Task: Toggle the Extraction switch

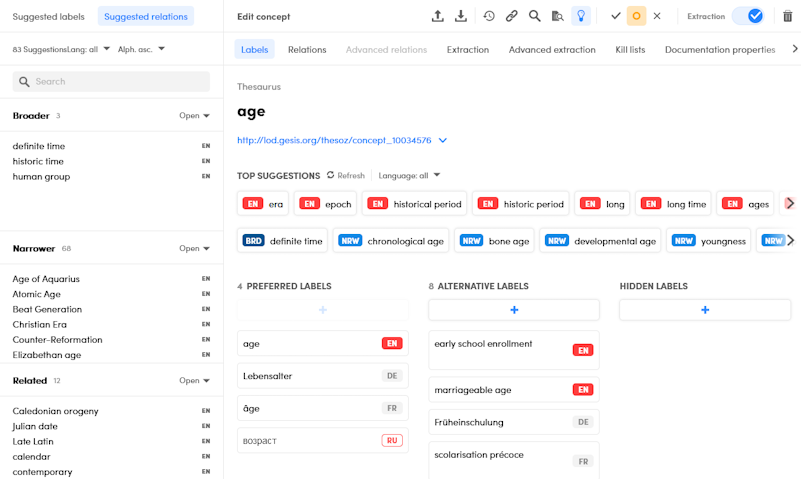Action: [x=747, y=16]
